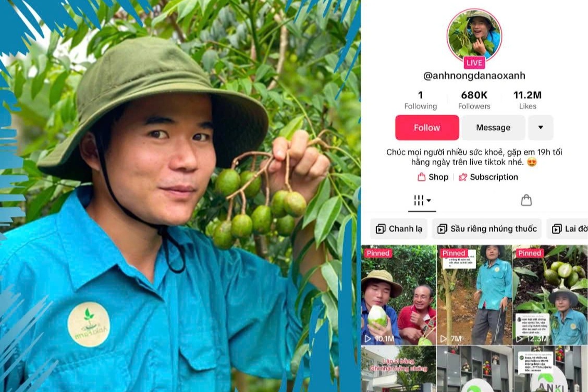588x392 pixels.
Task: Click the shopping bag Shop icon
Action: (x=422, y=177)
